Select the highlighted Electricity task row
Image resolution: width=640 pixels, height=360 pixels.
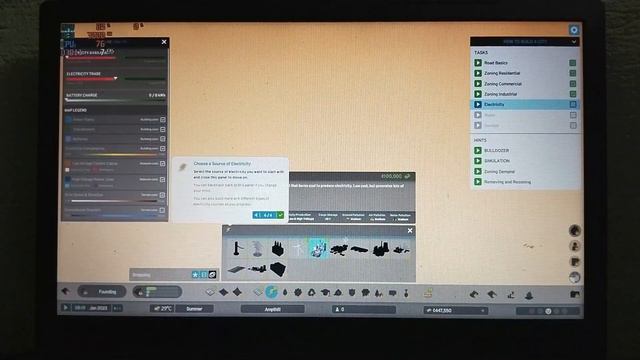(x=525, y=104)
